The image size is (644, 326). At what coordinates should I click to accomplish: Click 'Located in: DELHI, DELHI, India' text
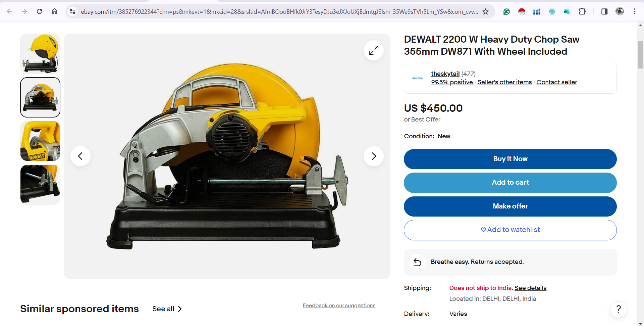(493, 299)
